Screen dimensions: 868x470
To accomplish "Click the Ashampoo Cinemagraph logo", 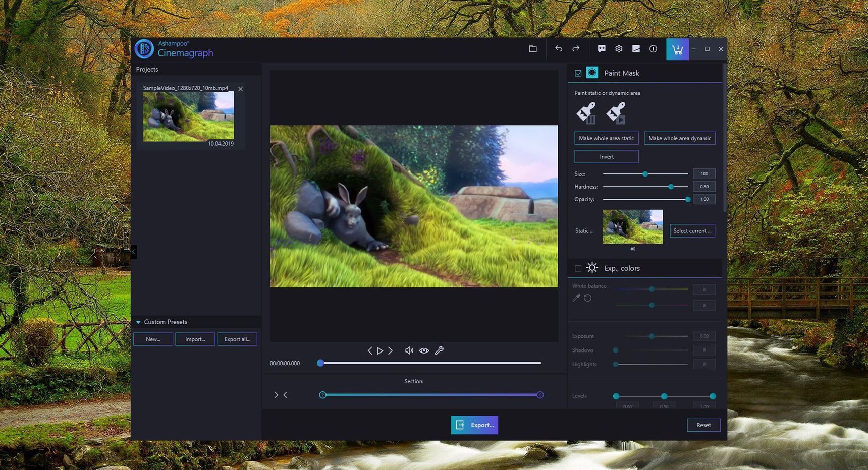I will (x=174, y=49).
